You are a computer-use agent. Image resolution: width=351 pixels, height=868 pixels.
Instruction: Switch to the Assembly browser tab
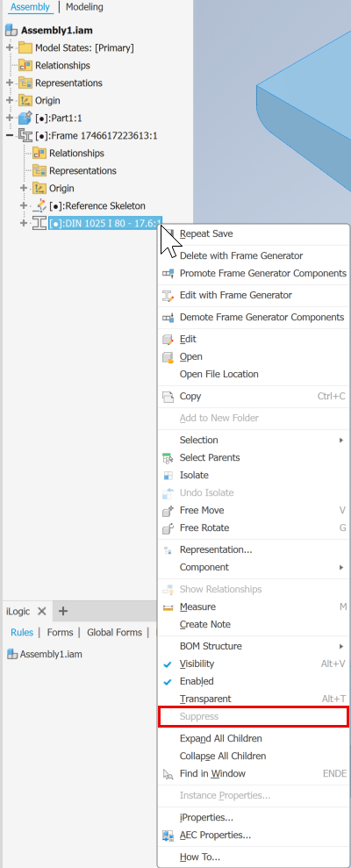tap(30, 7)
